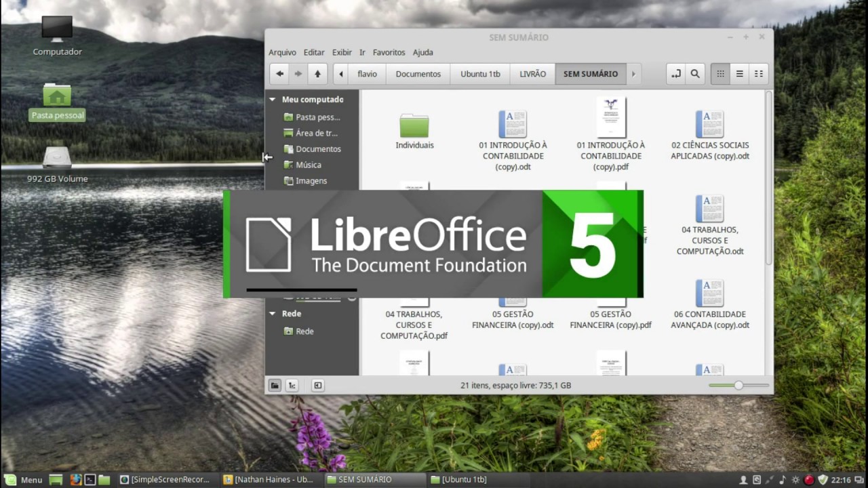868x488 pixels.
Task: Switch to the SimpleScreenRecorder taskbar window
Action: (165, 480)
